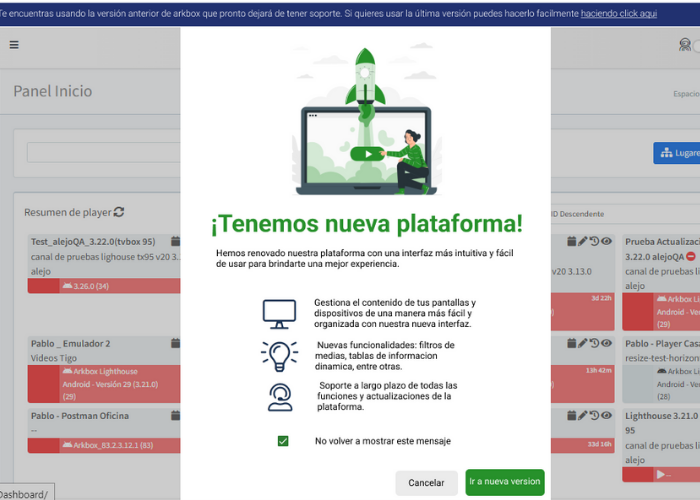Click the 3d 22h uptime label
The width and height of the screenshot is (700, 500).
tap(601, 298)
